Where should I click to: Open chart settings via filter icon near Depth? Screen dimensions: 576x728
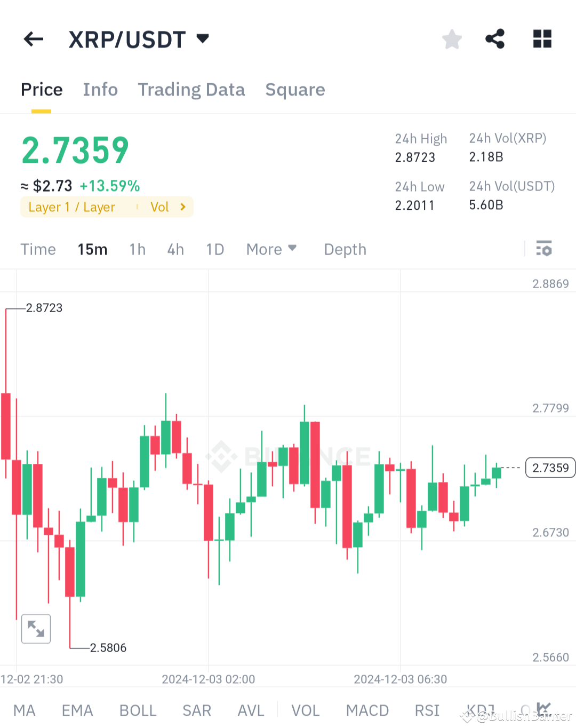coord(544,249)
